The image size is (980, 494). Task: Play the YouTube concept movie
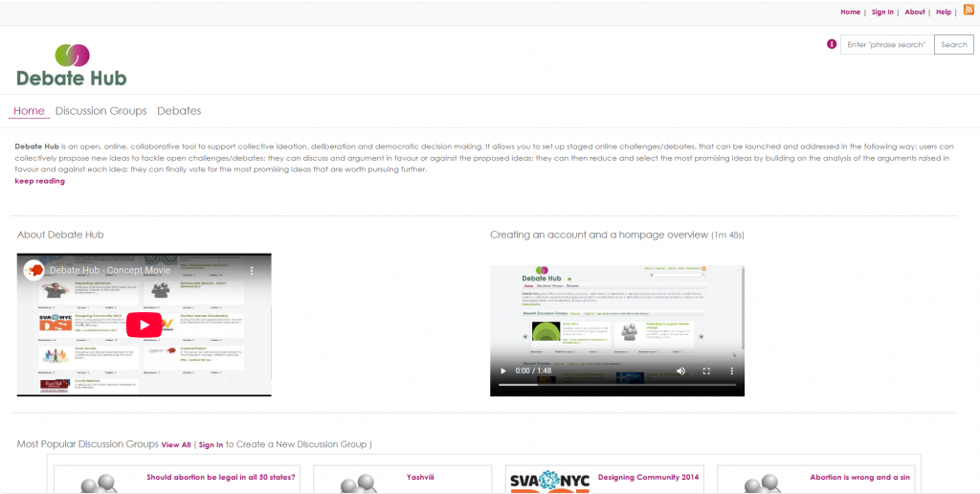(x=144, y=325)
